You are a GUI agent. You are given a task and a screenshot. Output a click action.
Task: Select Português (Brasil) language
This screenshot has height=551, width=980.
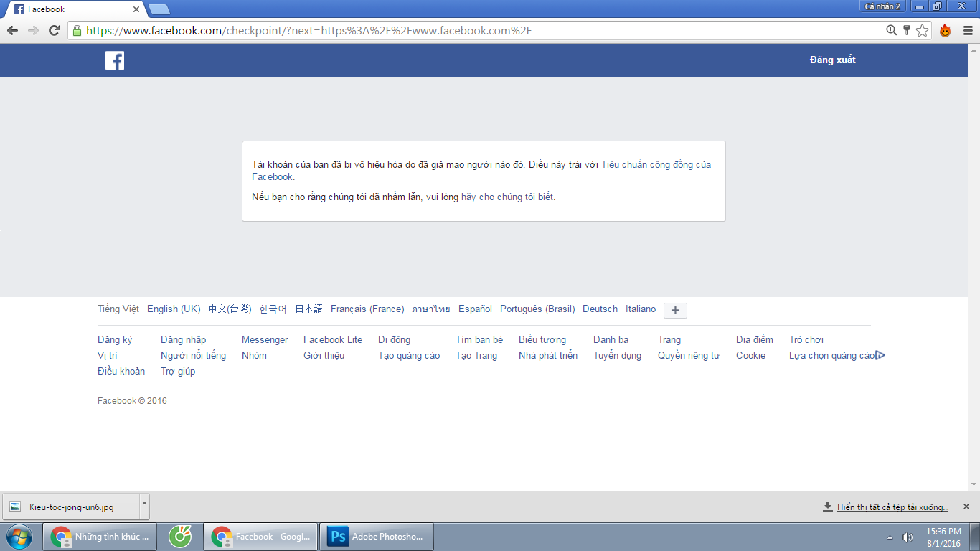point(537,309)
